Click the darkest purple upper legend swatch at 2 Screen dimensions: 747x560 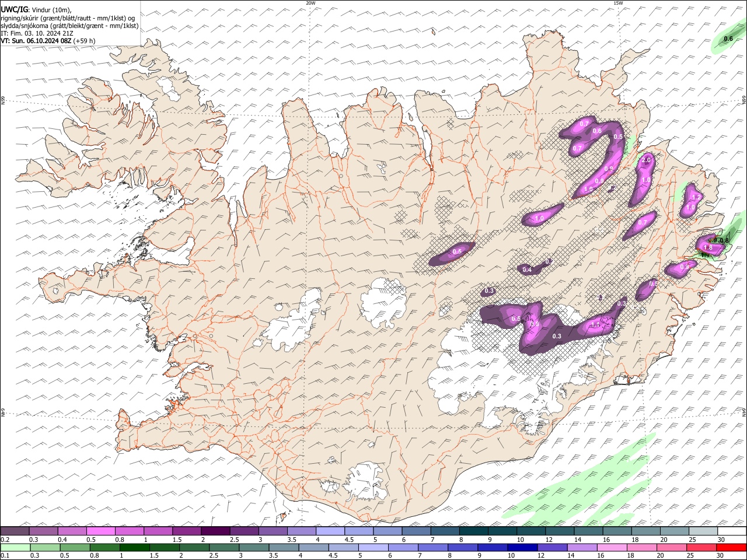215,531
